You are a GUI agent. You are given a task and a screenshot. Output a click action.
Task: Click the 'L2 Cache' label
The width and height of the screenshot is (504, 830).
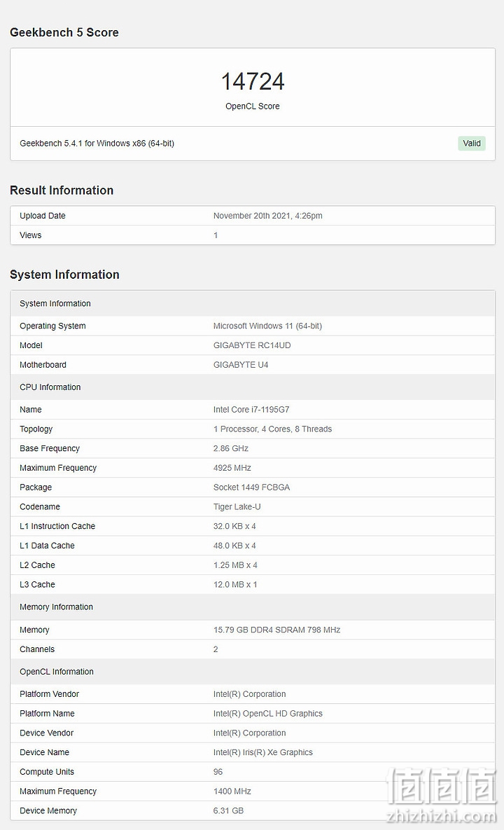pos(37,566)
